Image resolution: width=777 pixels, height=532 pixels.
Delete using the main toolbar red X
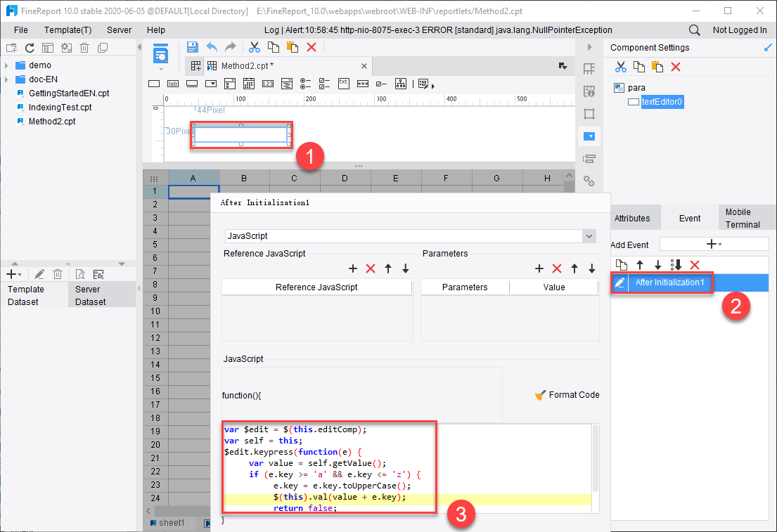point(312,47)
